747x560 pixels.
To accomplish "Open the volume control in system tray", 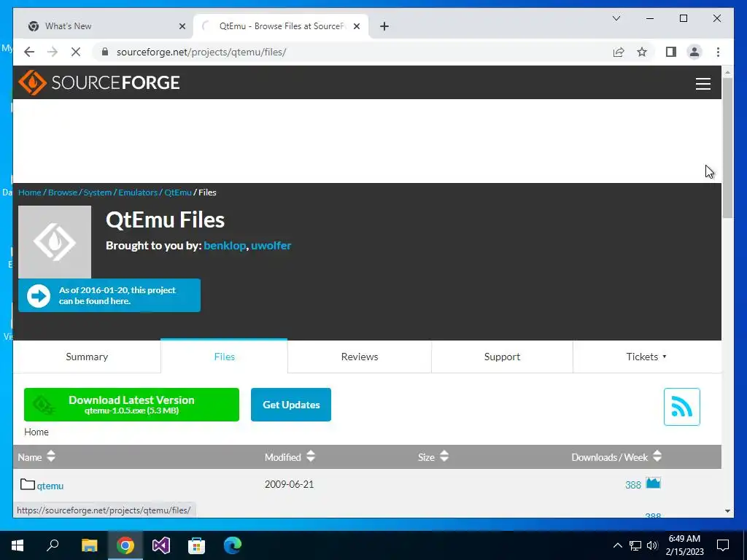I will coord(652,545).
